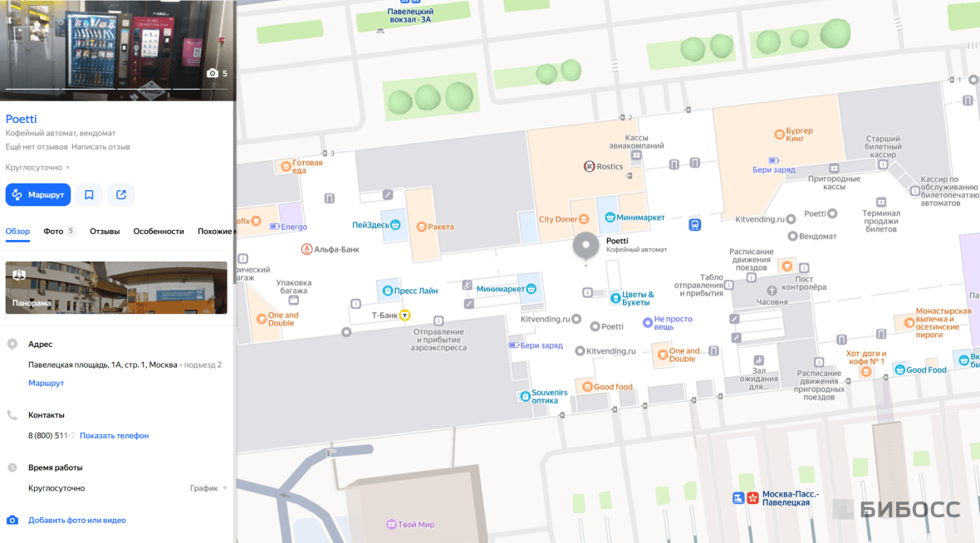The height and width of the screenshot is (543, 980).
Task: Click the Маршрут route button
Action: [x=38, y=195]
